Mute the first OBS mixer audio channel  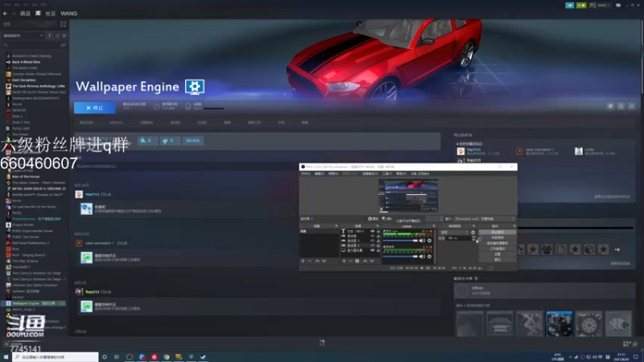tap(422, 241)
